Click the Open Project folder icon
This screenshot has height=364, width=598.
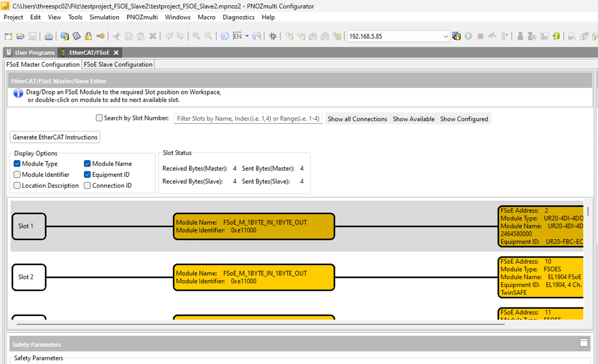pos(21,36)
